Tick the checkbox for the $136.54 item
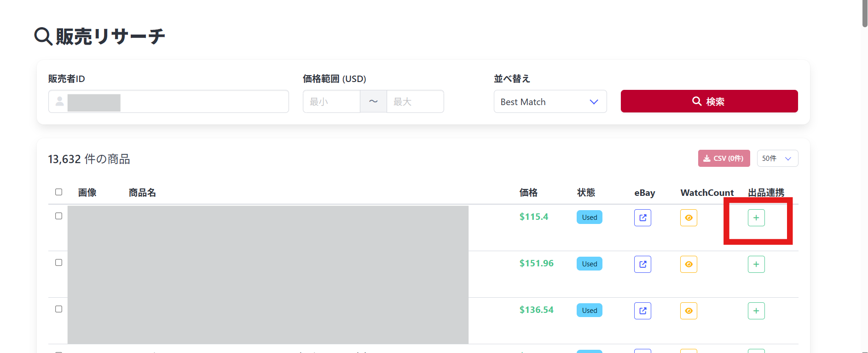868x353 pixels. click(x=58, y=309)
